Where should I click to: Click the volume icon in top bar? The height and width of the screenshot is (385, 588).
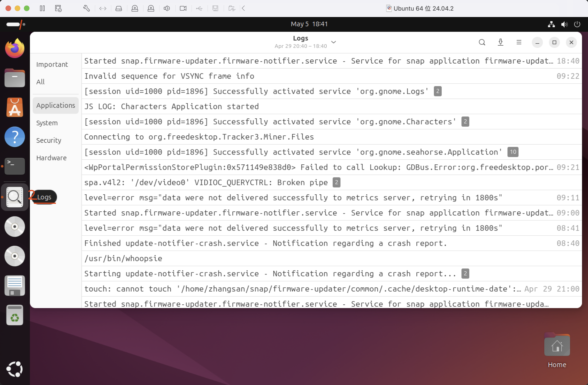pos(564,24)
